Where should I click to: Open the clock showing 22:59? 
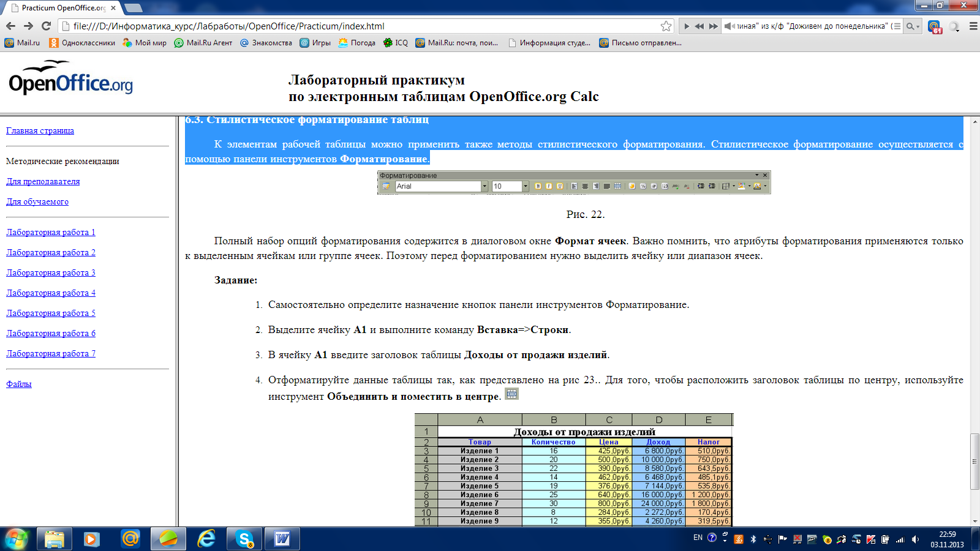[x=948, y=539]
